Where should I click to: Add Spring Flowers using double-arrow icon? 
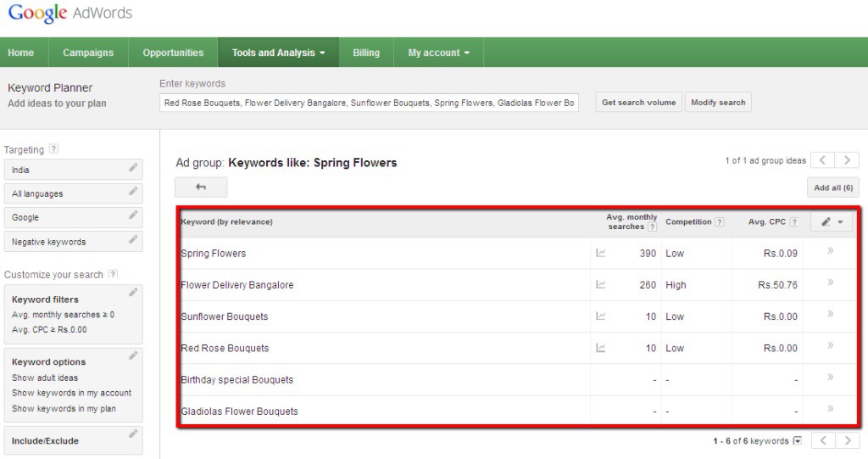click(831, 250)
